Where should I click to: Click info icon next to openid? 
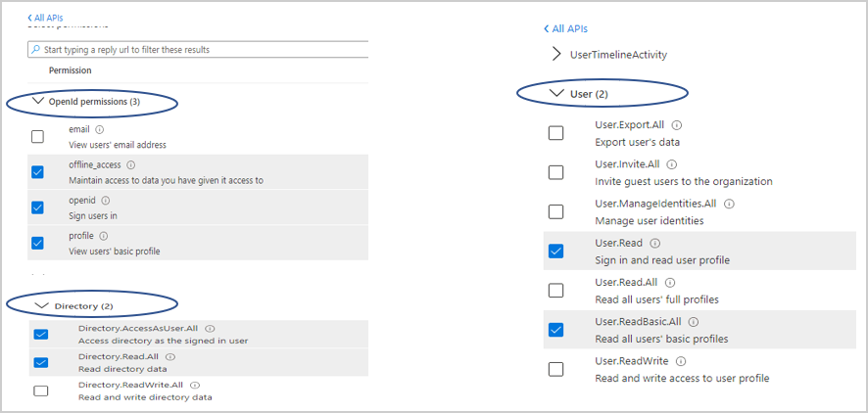point(106,201)
